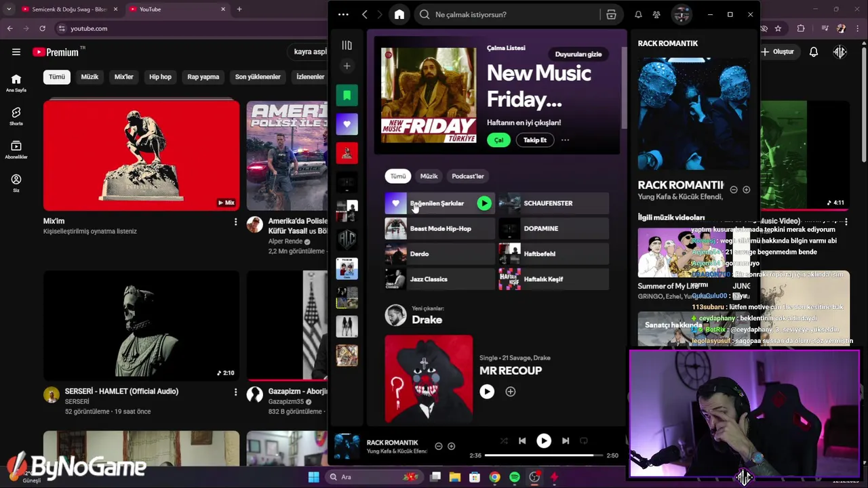Open Friend Activity icon in Spotify
Image resolution: width=868 pixels, height=488 pixels.
tap(656, 14)
